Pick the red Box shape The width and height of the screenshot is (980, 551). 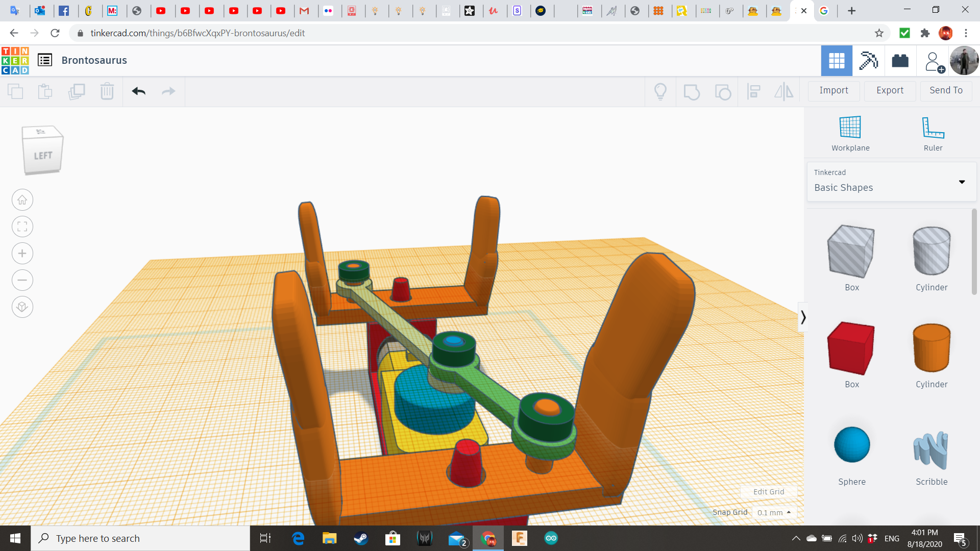[x=851, y=348]
